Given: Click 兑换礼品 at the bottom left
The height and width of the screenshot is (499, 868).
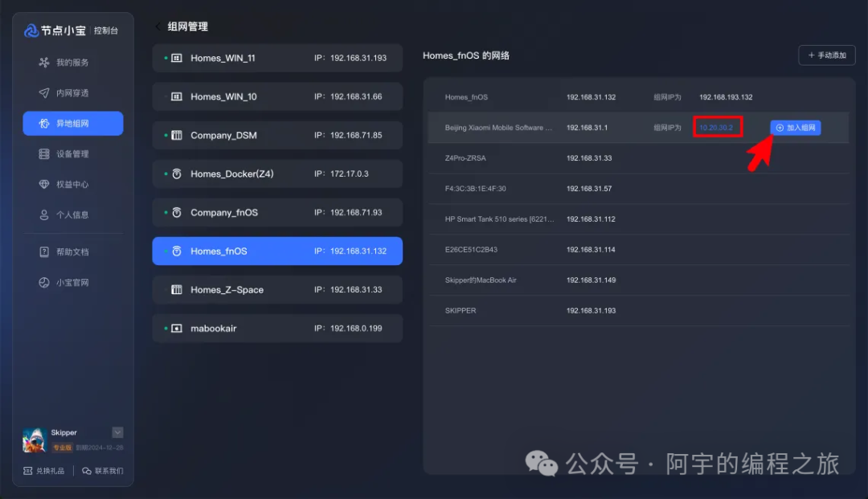Looking at the screenshot, I should coord(44,471).
